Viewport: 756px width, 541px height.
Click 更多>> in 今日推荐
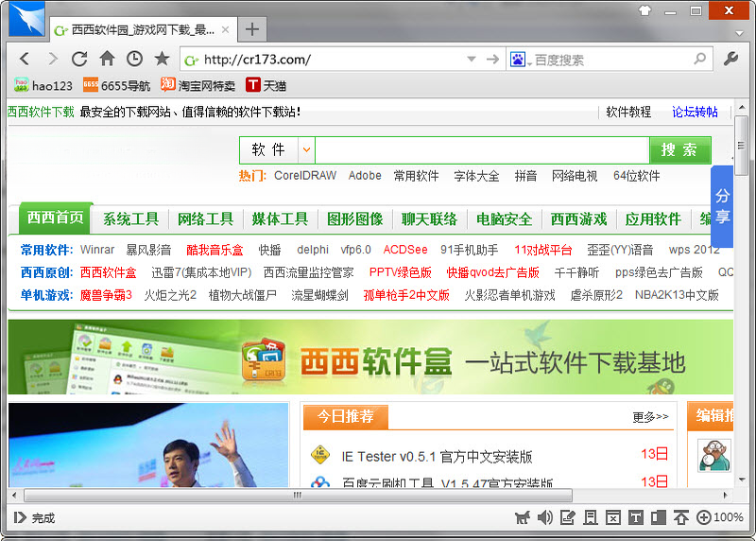(x=650, y=416)
